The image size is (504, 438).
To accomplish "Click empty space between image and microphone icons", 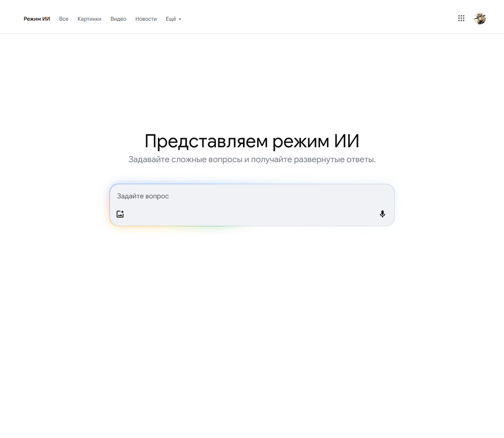I will 252,214.
